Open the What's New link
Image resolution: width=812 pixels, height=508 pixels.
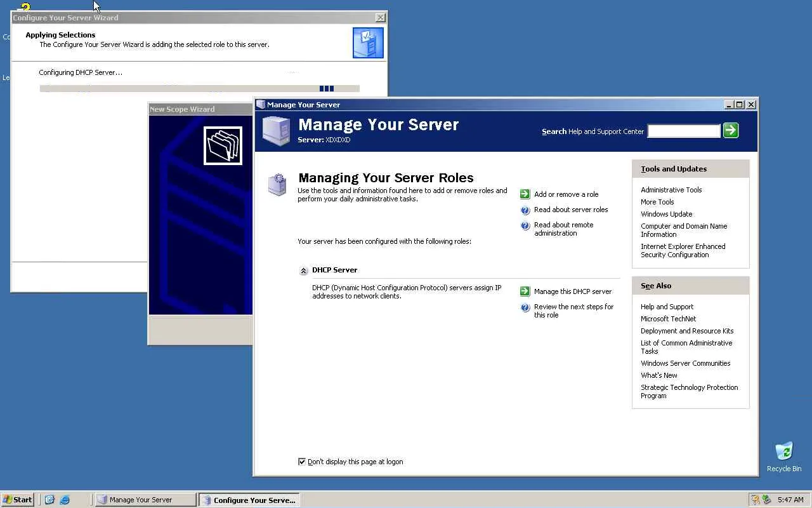(x=659, y=375)
